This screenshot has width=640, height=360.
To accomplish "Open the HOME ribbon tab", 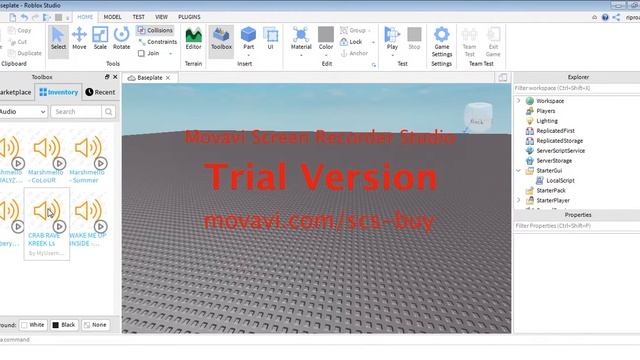I will pyautogui.click(x=85, y=17).
